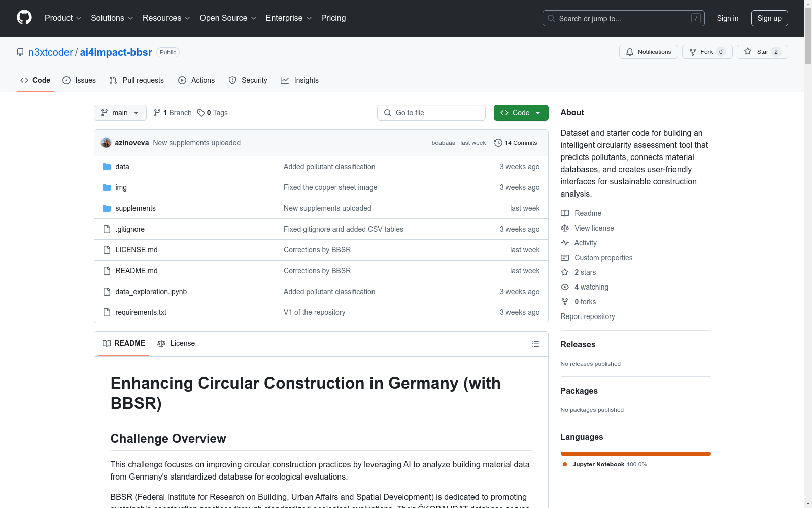Viewport: 812px width, 508px height.
Task: Click the Report repository link
Action: click(x=588, y=316)
